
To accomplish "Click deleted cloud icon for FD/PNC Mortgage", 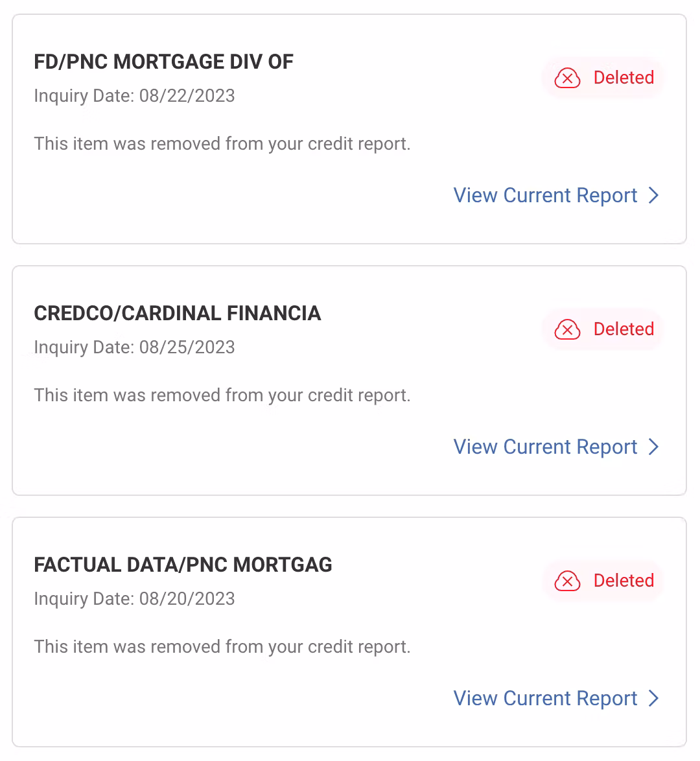I will tap(567, 78).
